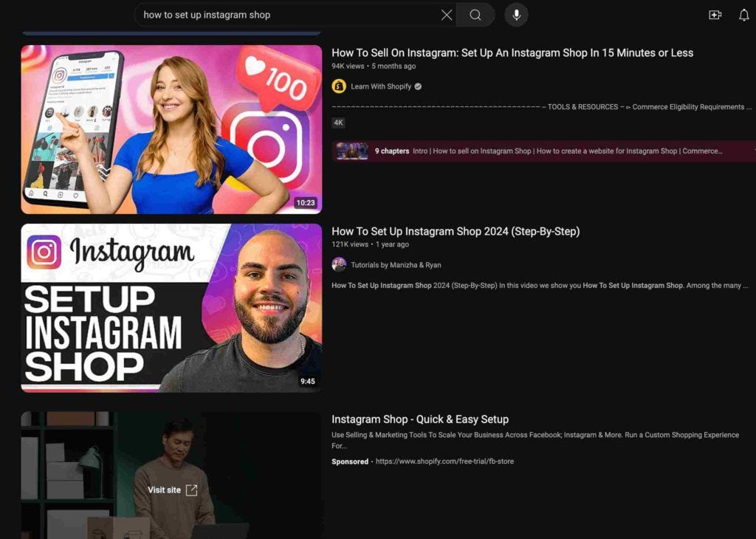Click the Instagram Shop - Quick & Easy Setup title

[x=420, y=419]
